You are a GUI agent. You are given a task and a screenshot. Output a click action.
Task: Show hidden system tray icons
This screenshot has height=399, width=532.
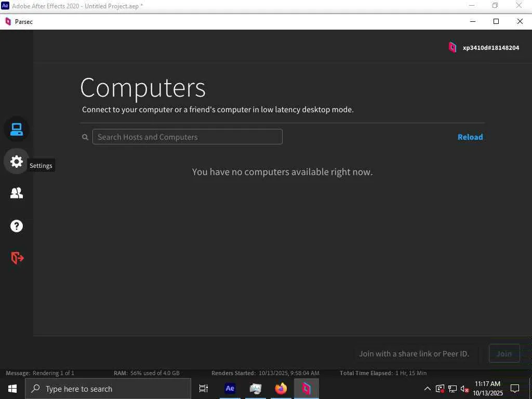pyautogui.click(x=428, y=389)
